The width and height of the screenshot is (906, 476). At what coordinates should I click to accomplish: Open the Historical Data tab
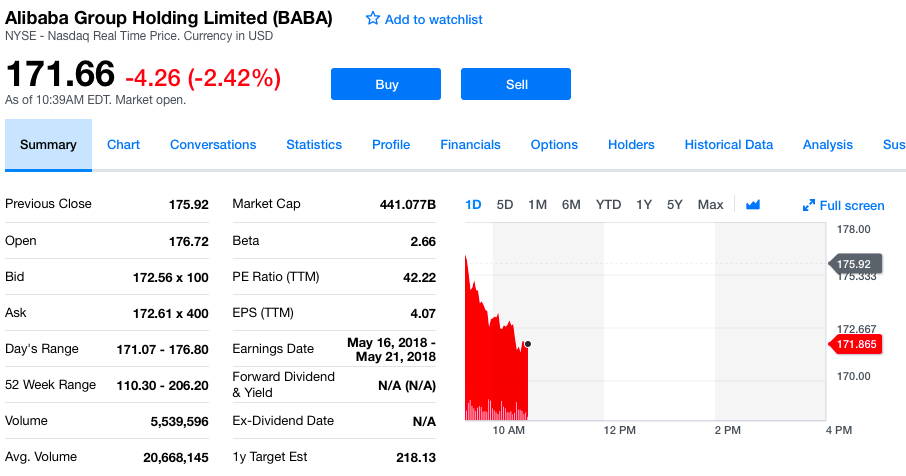click(x=728, y=145)
